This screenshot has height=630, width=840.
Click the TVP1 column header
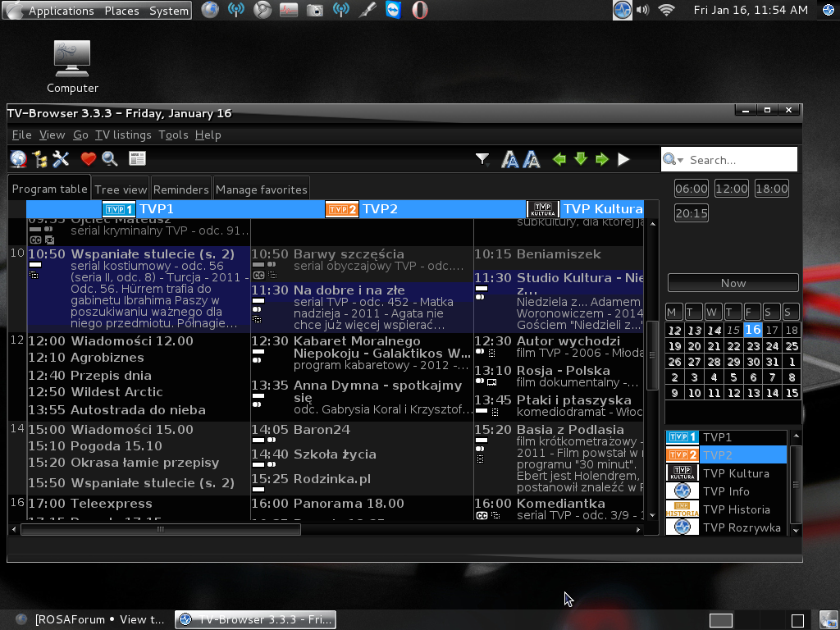[138, 209]
